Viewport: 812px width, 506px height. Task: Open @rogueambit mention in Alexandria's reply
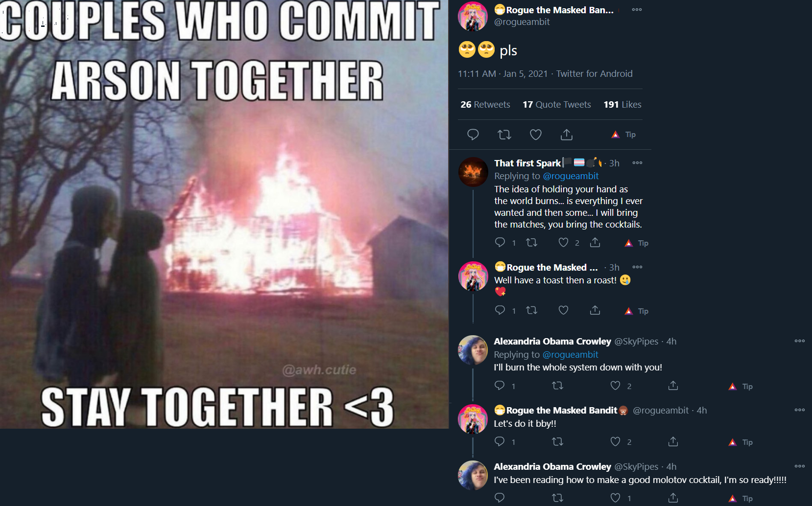[571, 354]
